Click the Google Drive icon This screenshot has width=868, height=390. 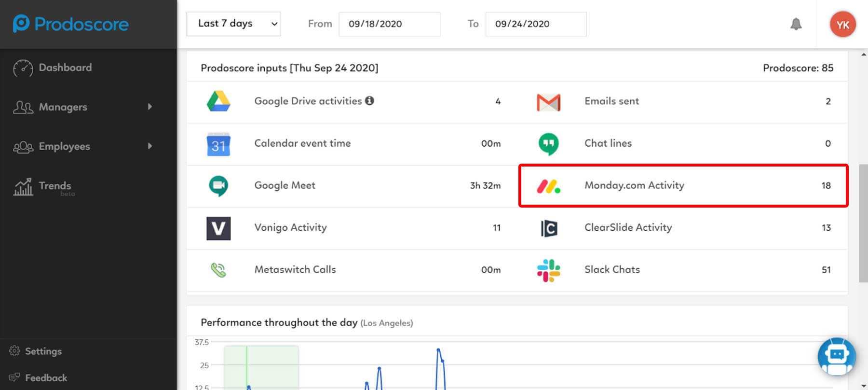(218, 101)
